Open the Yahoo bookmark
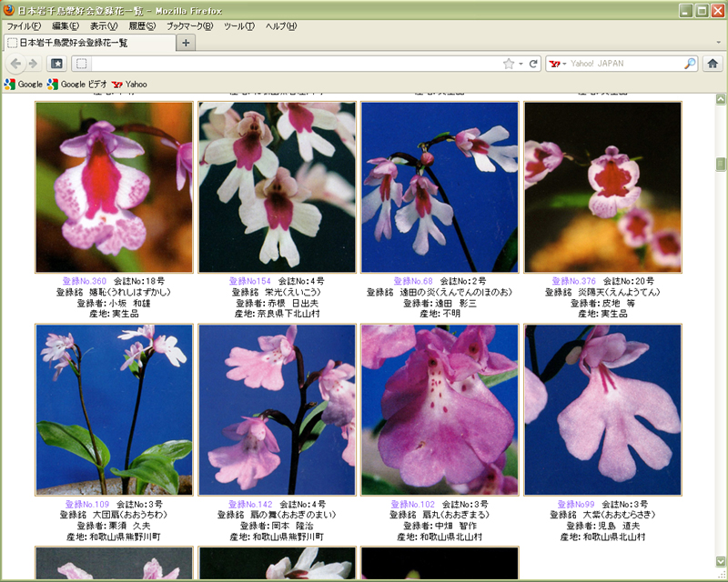Viewport: 728px width, 582px height. point(129,84)
